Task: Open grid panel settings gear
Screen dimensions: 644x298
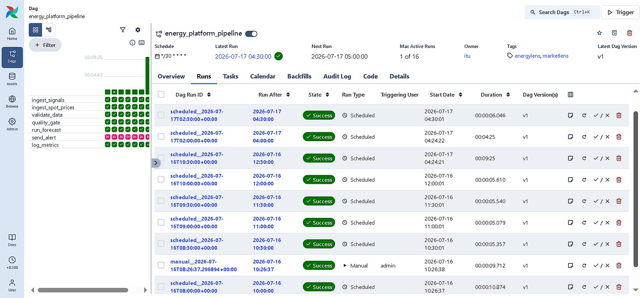Action: point(138,30)
